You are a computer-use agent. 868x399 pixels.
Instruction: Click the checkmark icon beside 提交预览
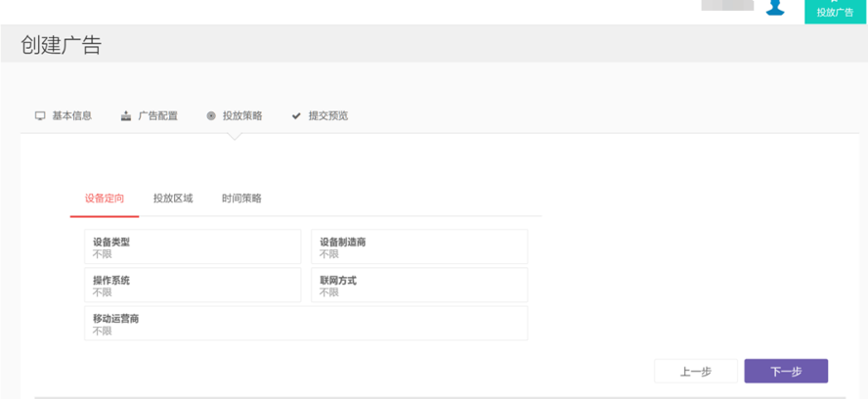[296, 116]
